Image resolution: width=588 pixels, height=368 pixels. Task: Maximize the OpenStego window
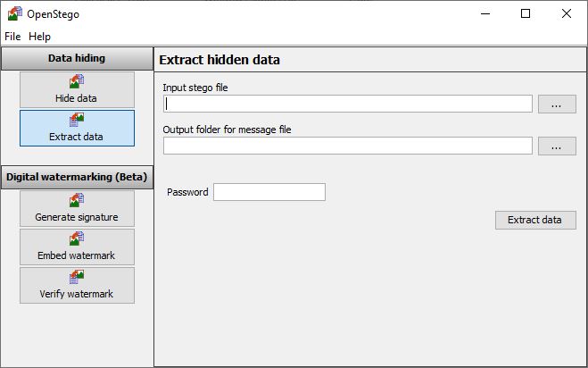tap(526, 14)
